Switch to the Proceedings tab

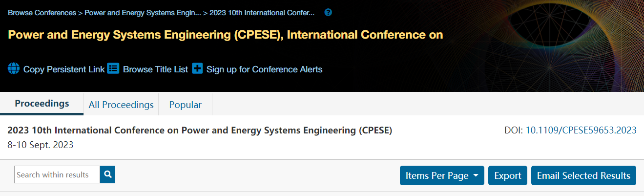[42, 104]
